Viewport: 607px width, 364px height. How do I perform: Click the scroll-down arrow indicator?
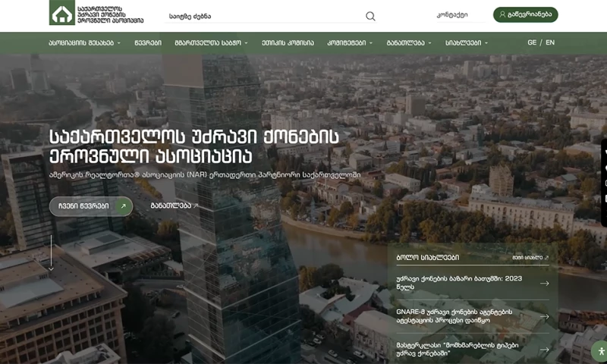(x=51, y=253)
